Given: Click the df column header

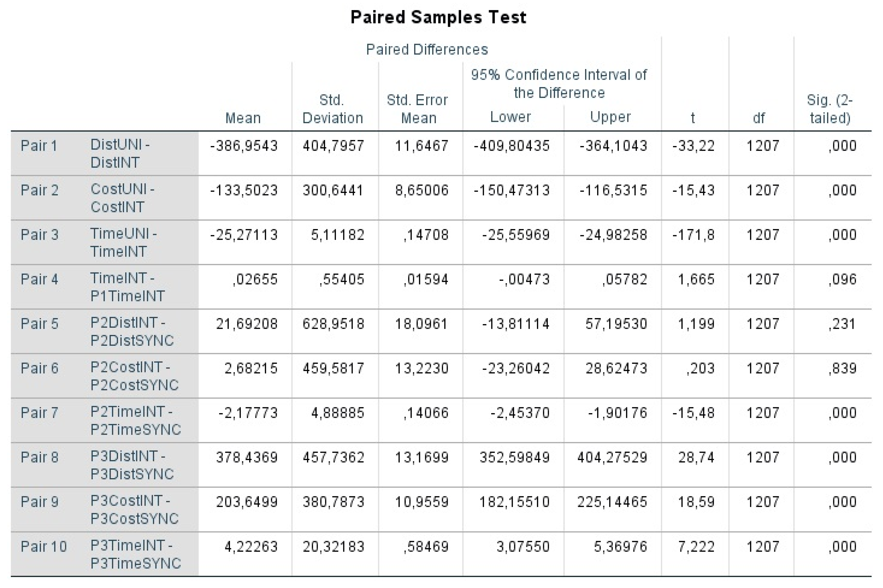Looking at the screenshot, I should pos(759,118).
